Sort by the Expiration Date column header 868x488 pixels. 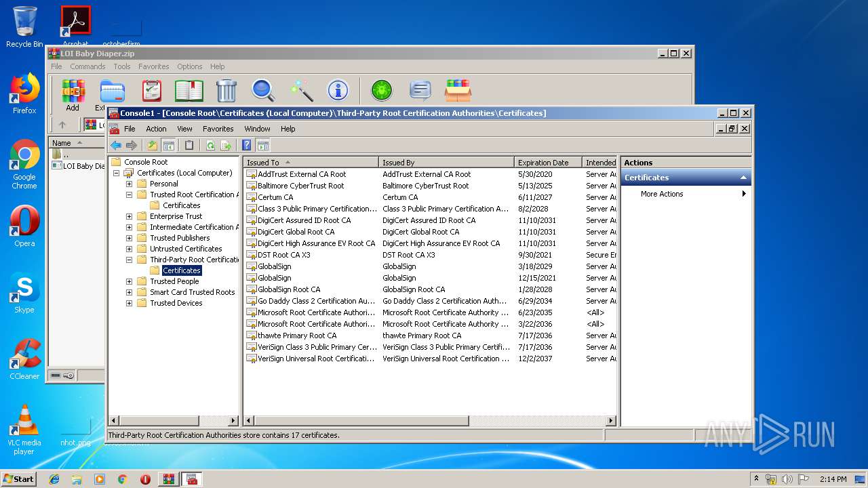point(548,163)
